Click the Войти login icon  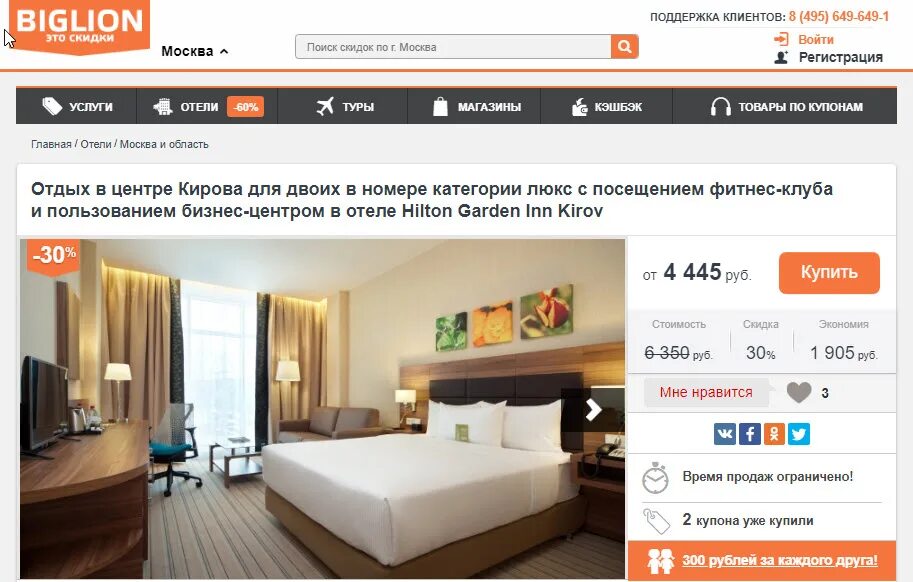[781, 39]
